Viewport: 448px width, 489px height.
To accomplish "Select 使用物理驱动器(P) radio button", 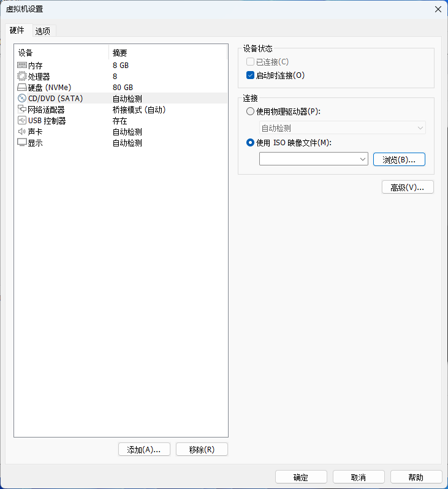I will point(250,112).
